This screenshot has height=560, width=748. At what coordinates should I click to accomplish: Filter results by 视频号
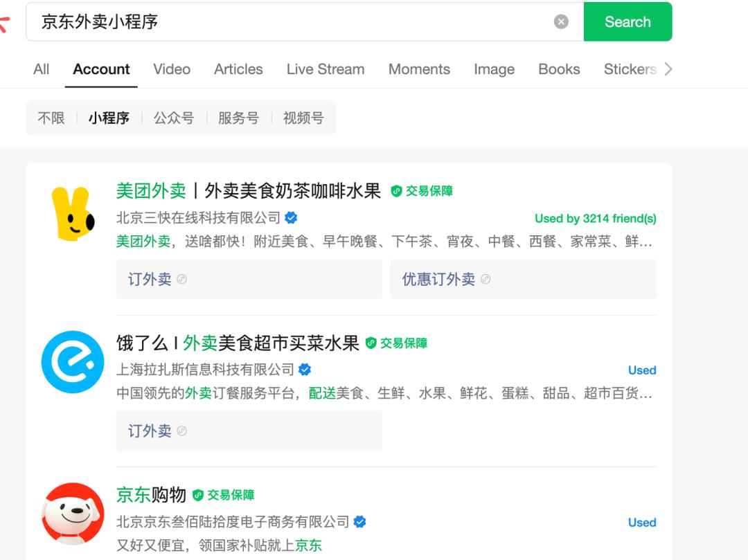[303, 118]
